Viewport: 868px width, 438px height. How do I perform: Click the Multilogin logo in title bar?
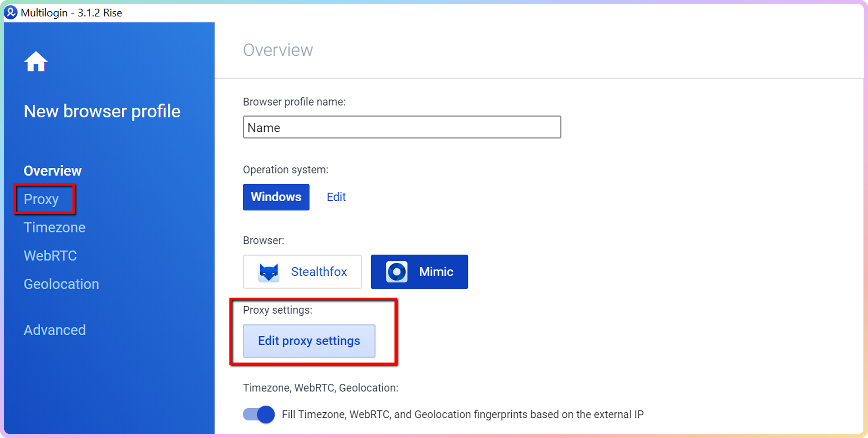click(10, 13)
